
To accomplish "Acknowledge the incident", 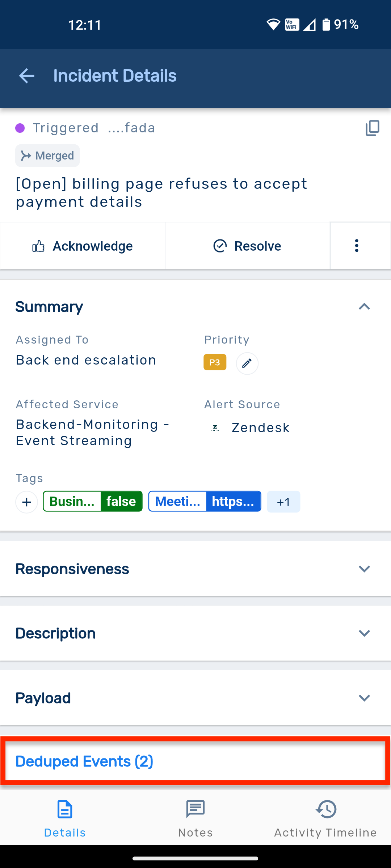I will (83, 246).
